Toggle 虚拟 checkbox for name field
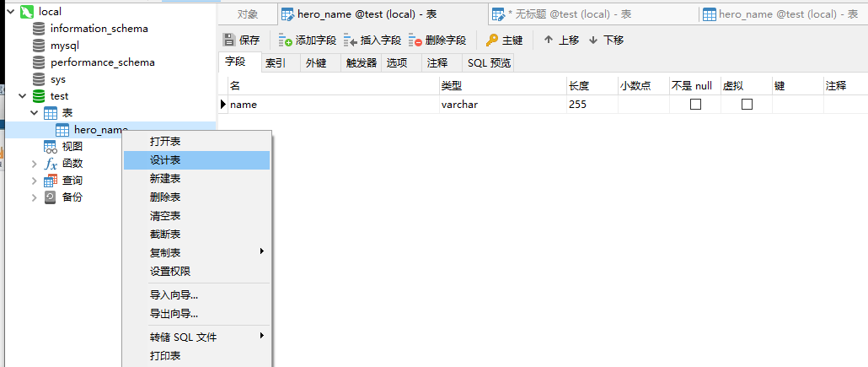 (747, 105)
